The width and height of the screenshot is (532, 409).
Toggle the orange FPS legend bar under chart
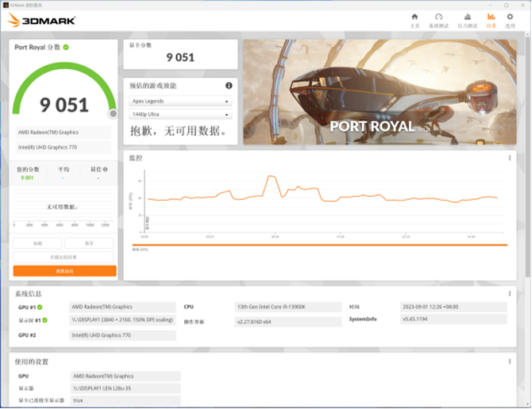[320, 245]
